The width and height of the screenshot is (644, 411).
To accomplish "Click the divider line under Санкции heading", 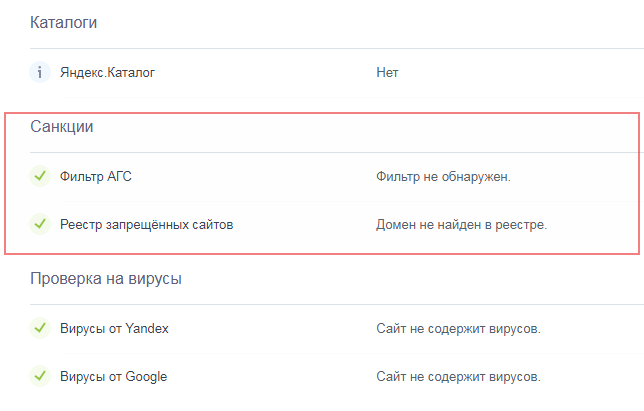I will click(x=330, y=152).
